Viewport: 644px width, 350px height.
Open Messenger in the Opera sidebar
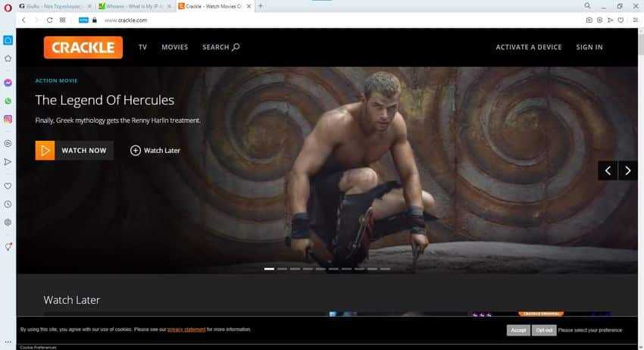click(8, 83)
